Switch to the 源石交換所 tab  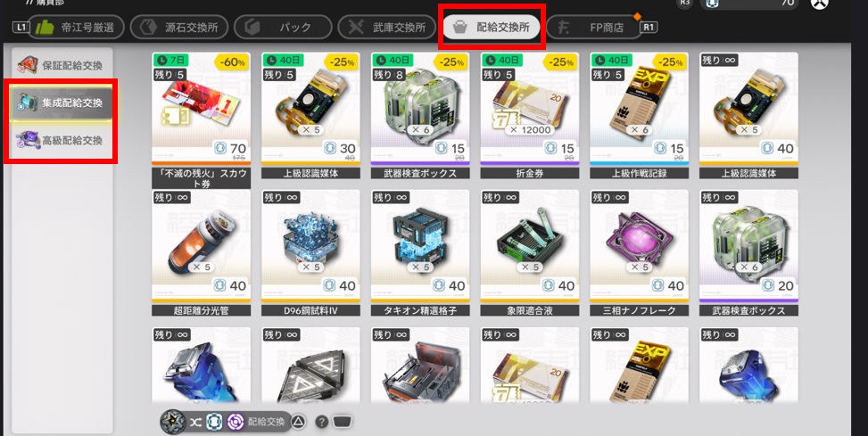[178, 27]
